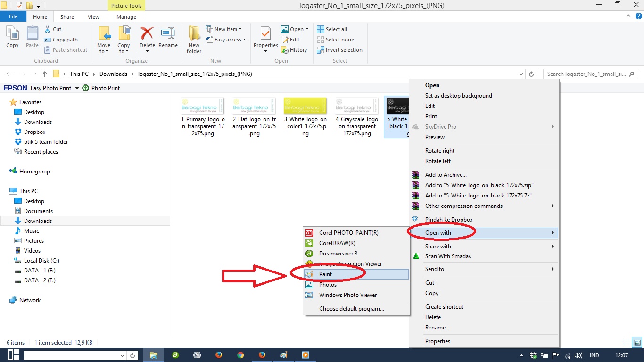
Task: Click History in the ribbon Open group
Action: pyautogui.click(x=294, y=50)
